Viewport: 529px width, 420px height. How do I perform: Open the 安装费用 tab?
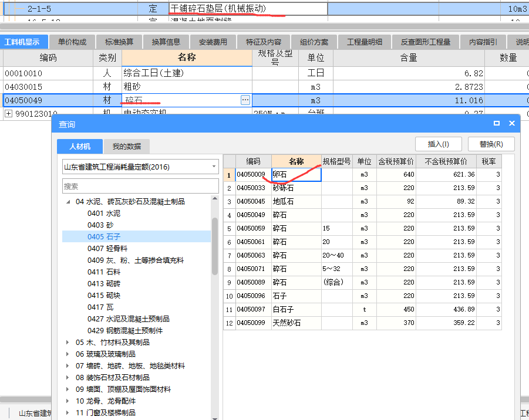(213, 42)
